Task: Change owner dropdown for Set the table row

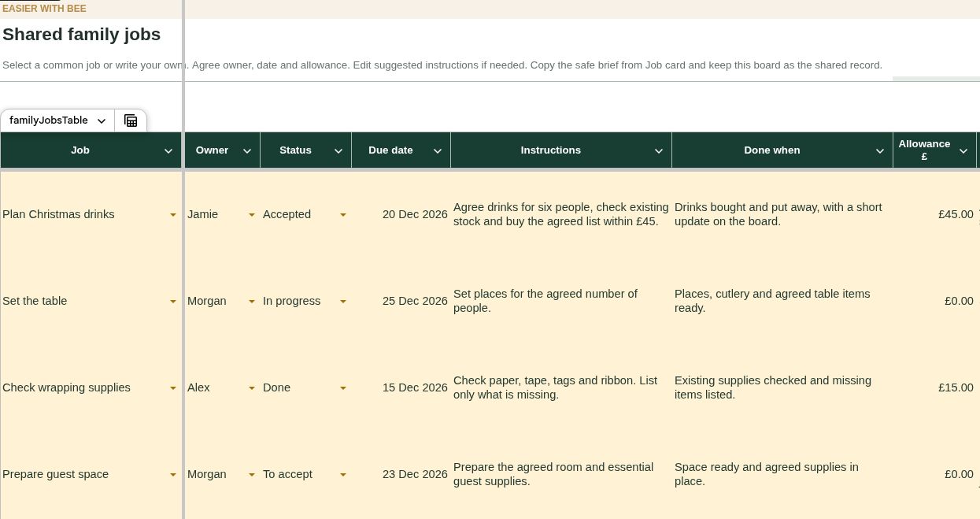Action: click(x=252, y=302)
